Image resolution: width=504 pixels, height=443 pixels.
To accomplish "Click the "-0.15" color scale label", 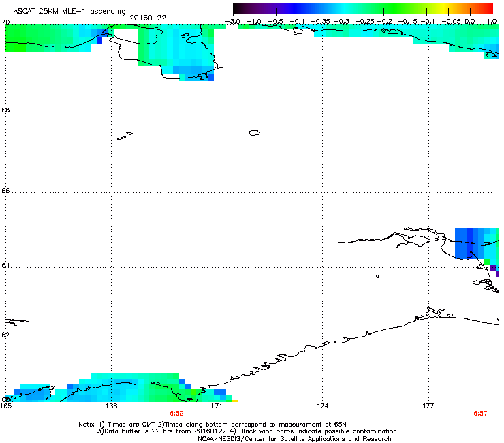I will (x=407, y=22).
